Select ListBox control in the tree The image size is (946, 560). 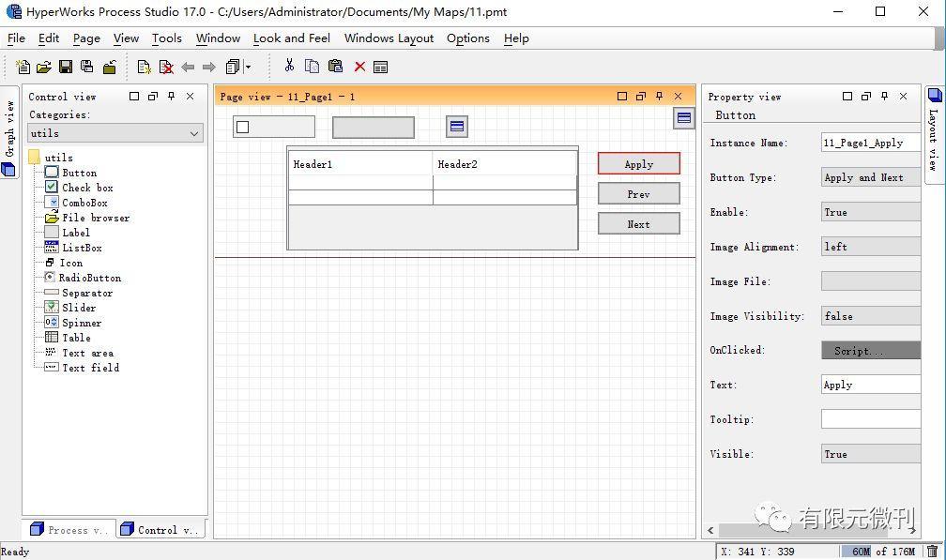tap(82, 248)
